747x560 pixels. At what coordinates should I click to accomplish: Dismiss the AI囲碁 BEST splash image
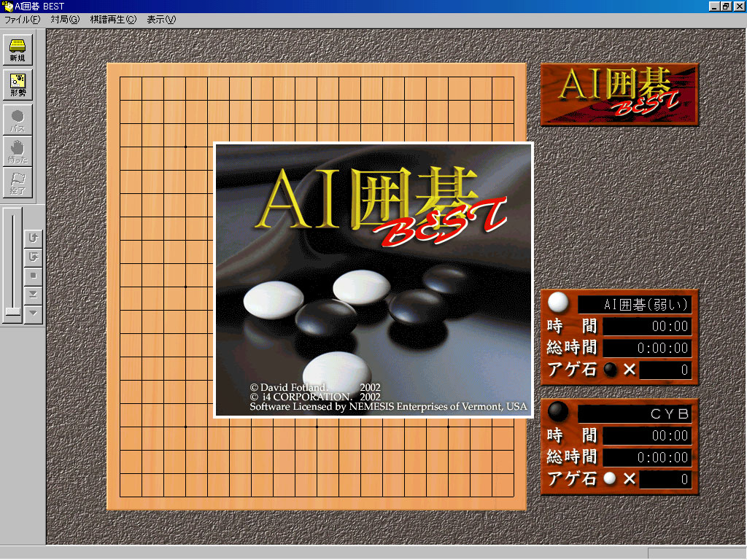(373, 280)
